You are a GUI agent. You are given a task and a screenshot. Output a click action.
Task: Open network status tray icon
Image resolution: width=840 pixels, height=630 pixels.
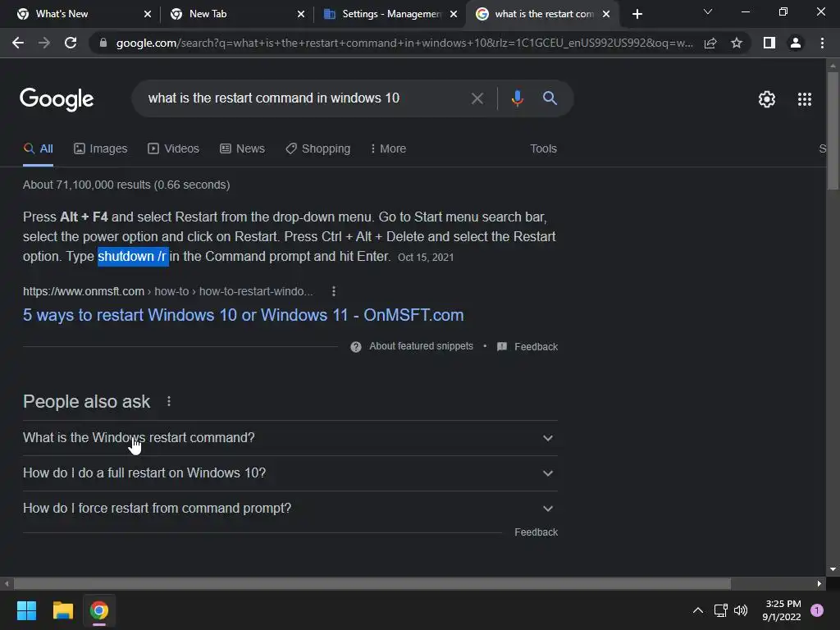[x=720, y=610]
